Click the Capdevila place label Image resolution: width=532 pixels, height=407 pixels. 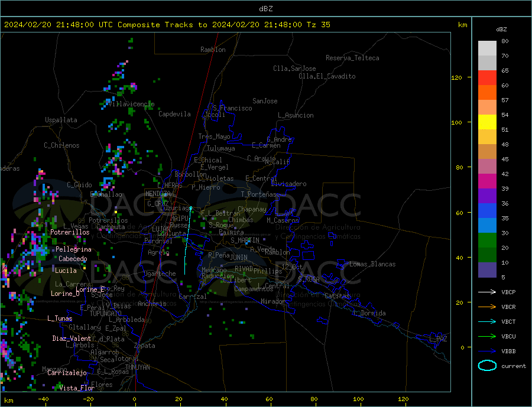(174, 114)
